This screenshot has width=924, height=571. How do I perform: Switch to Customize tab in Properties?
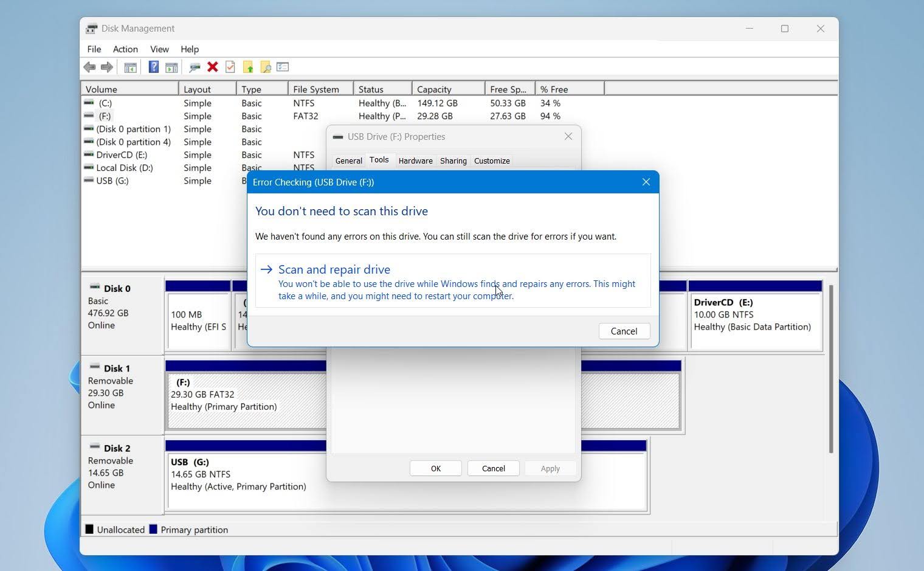[x=492, y=161]
